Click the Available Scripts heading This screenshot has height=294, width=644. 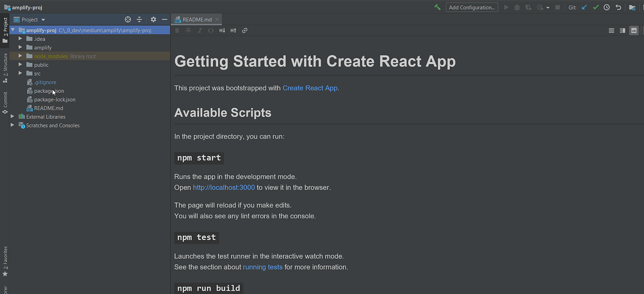click(223, 112)
